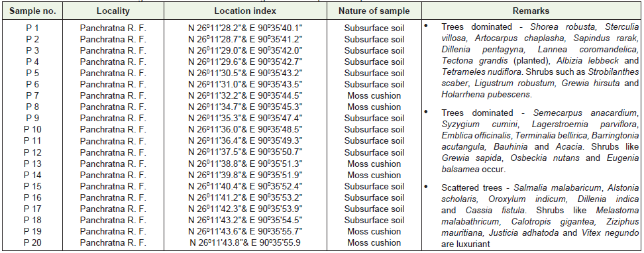Viewport: 644px width, 253px height.
Task: Click coordinates ending E 90°35'55.9
Action: tap(245, 242)
